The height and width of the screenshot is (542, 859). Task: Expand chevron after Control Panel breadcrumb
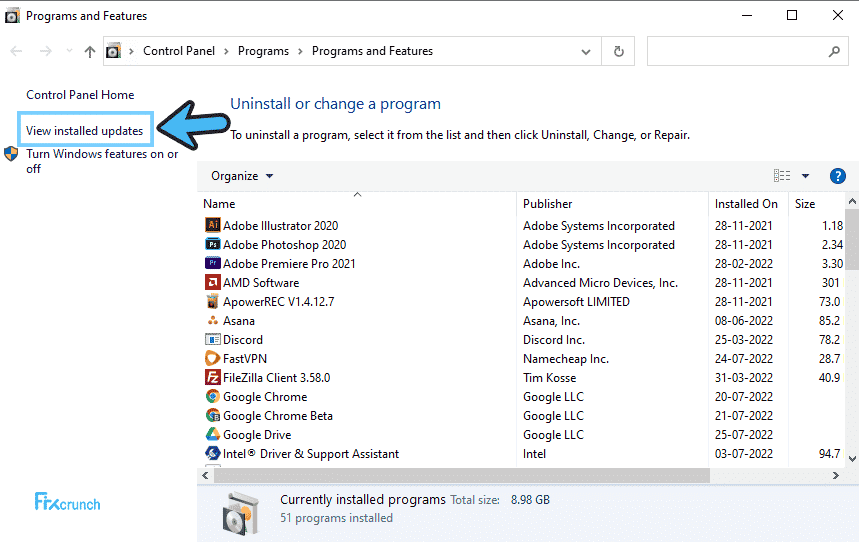tap(226, 52)
